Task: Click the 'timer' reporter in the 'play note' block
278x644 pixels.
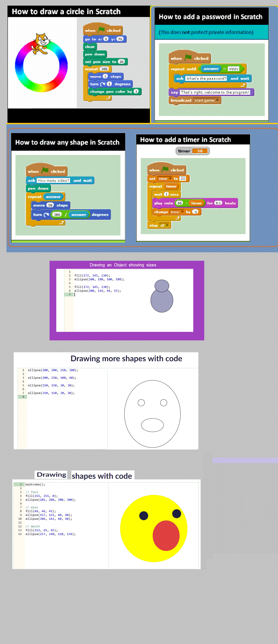Action: (x=196, y=203)
